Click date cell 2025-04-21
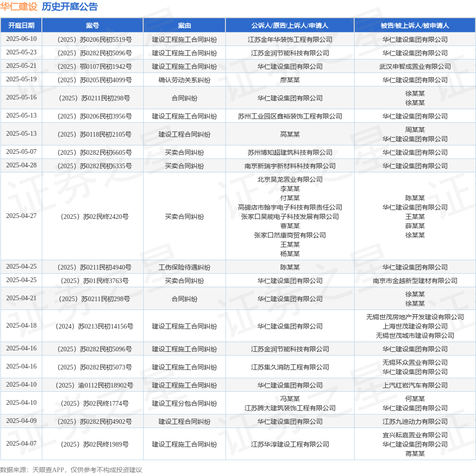Screen dimensions: 476x474 point(21,298)
